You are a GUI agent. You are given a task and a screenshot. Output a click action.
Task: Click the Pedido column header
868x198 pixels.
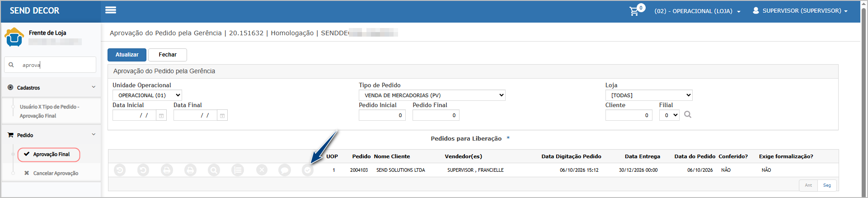pos(361,156)
